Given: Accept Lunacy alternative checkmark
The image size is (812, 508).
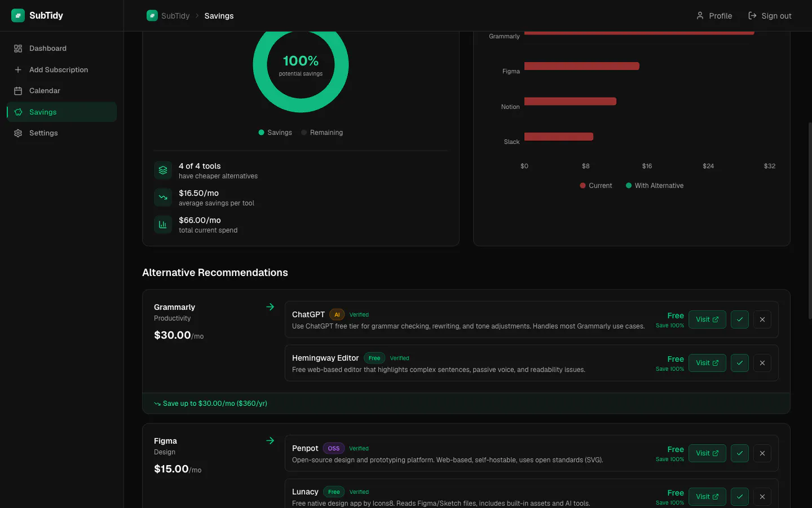Looking at the screenshot, I should pos(740,497).
